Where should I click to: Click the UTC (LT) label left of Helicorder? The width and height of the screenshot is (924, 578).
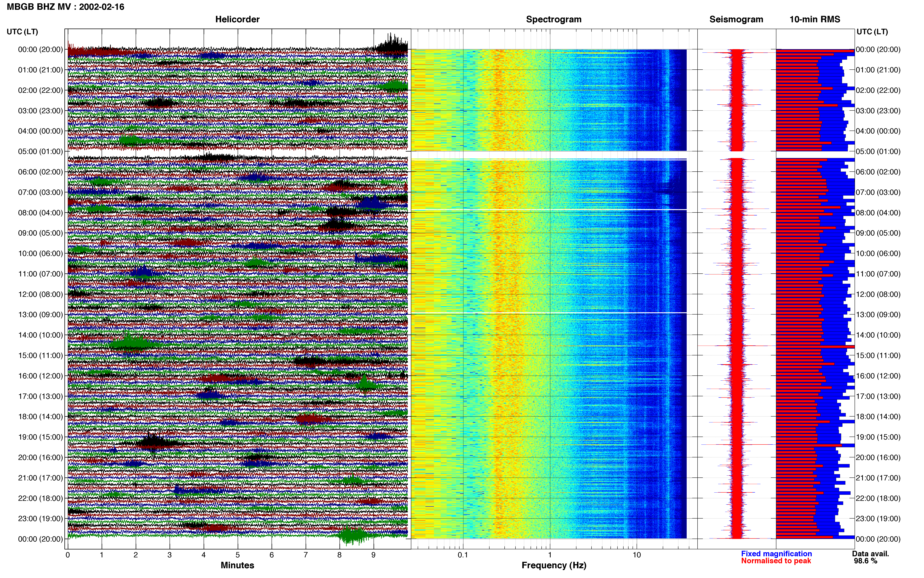22,32
